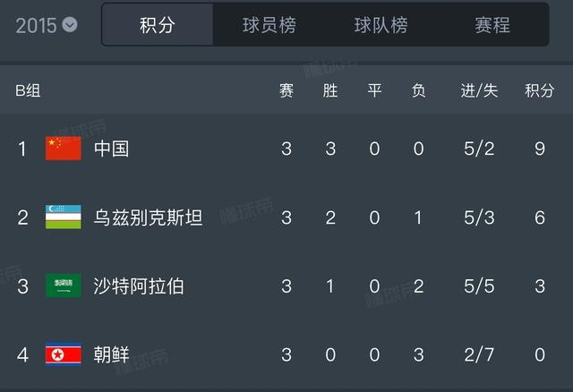The image size is (573, 392).
Task: Open team 中国 details
Action: (x=112, y=149)
